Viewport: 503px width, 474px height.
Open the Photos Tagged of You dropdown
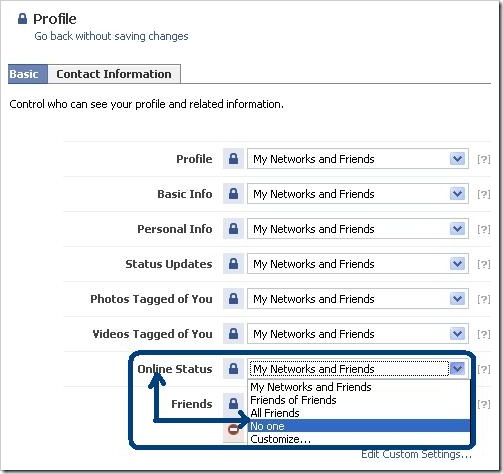pos(358,299)
